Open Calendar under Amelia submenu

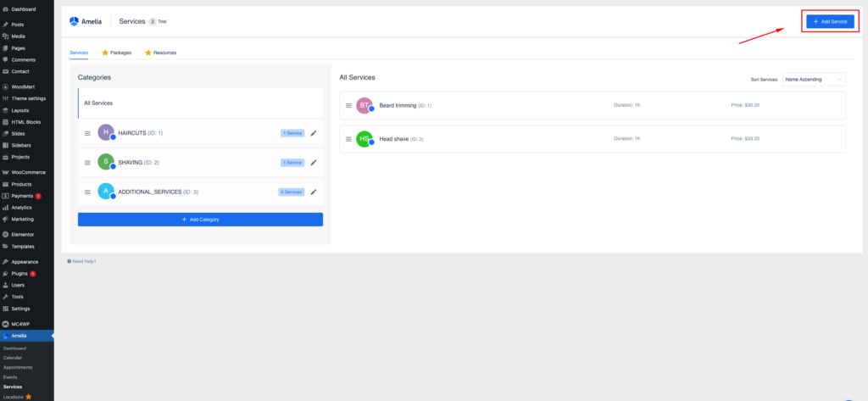pyautogui.click(x=13, y=358)
